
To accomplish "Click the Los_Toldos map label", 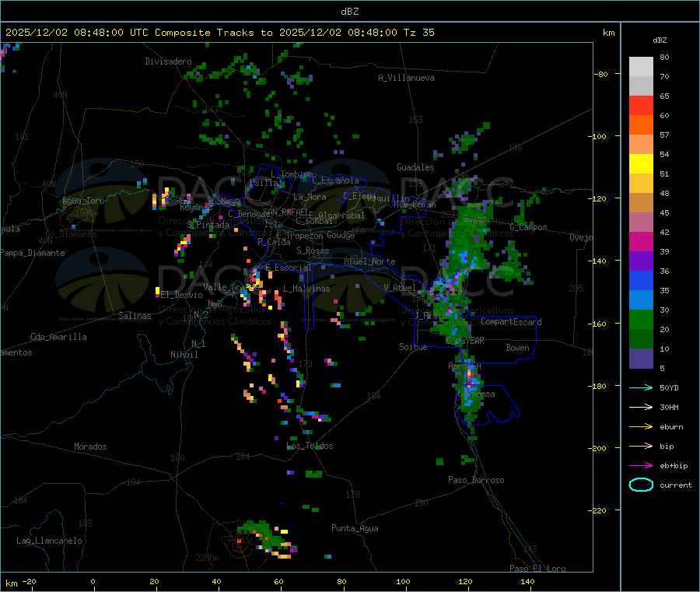I will click(x=310, y=446).
